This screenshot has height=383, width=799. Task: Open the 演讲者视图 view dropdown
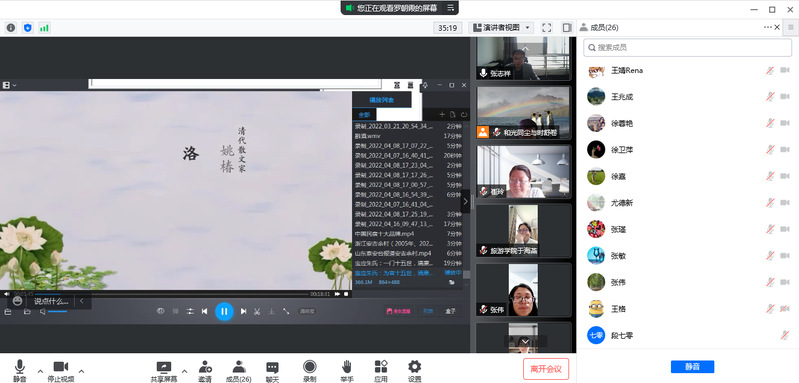(501, 28)
